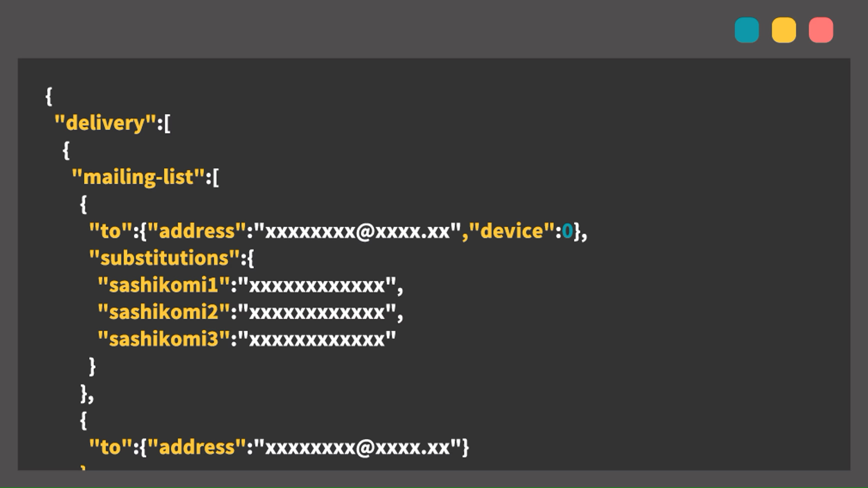This screenshot has width=868, height=488.
Task: Click the salmon red square window button
Action: pos(821,30)
